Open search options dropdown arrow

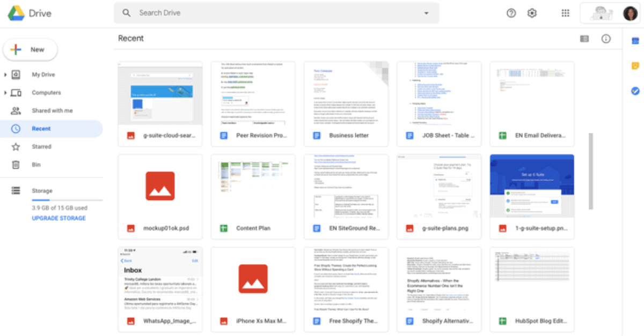427,13
